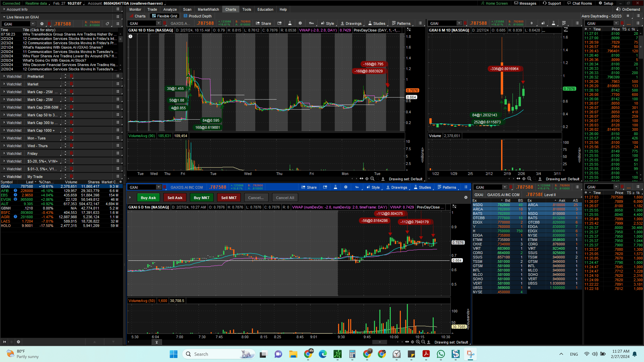Toggle the Flexible Grid view

[165, 16]
